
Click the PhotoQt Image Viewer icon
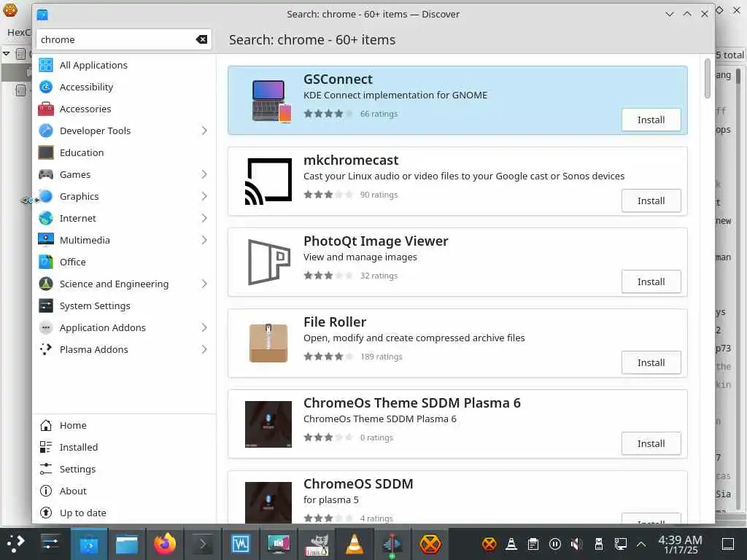(268, 262)
